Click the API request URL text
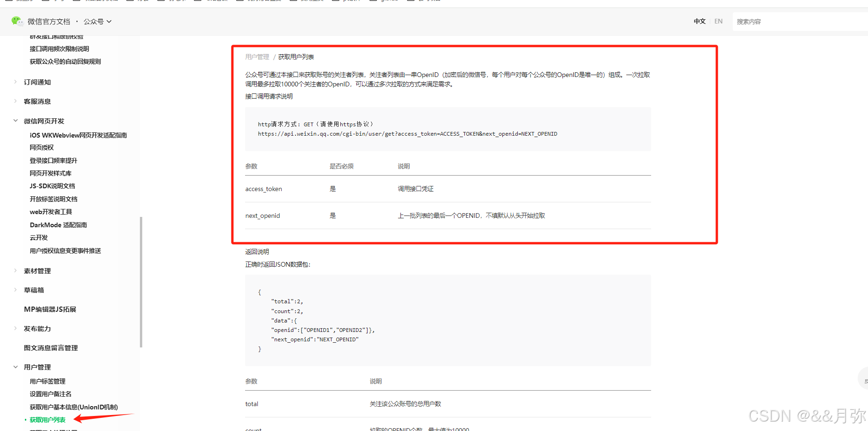Viewport: 868px width, 431px height. coord(407,134)
